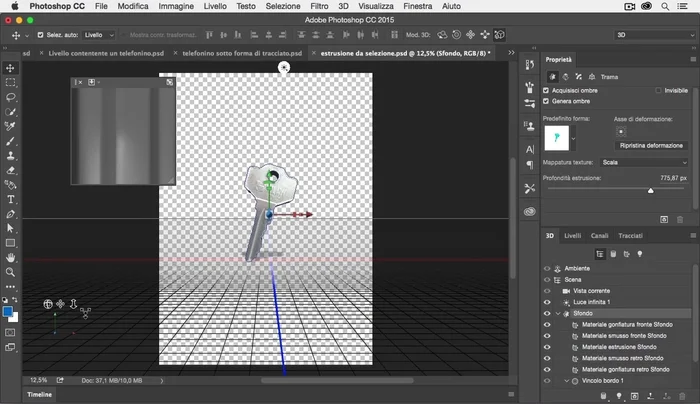Image resolution: width=700 pixels, height=404 pixels.
Task: Select the Move tool
Action: pos(10,68)
